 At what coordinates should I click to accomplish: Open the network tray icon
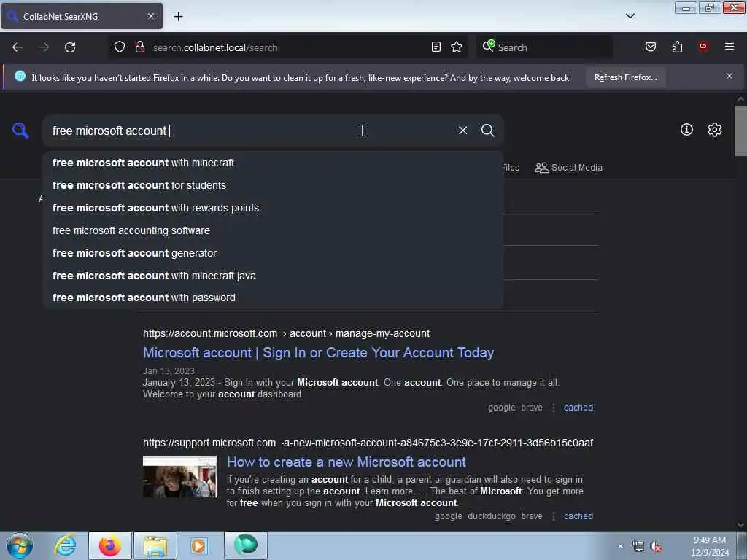click(x=638, y=547)
